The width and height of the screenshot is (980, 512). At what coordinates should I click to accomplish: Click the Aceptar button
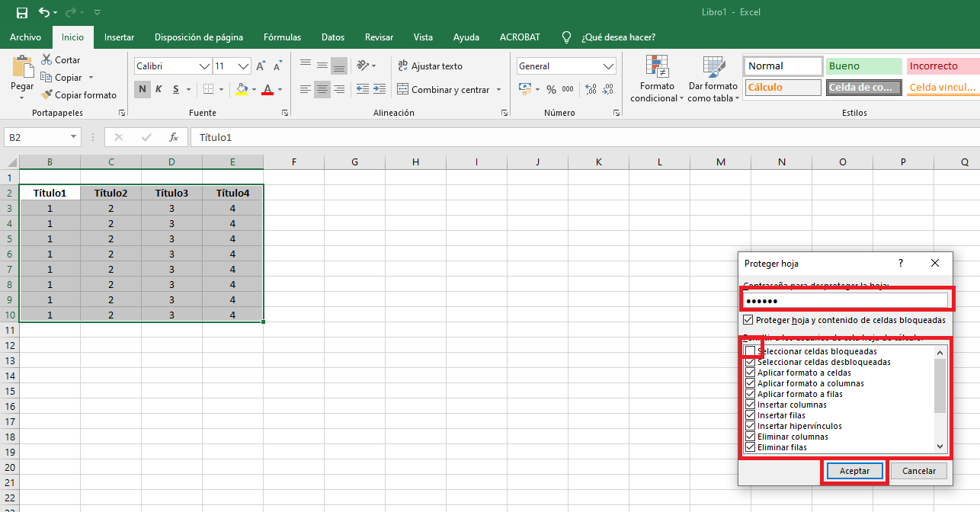click(854, 471)
